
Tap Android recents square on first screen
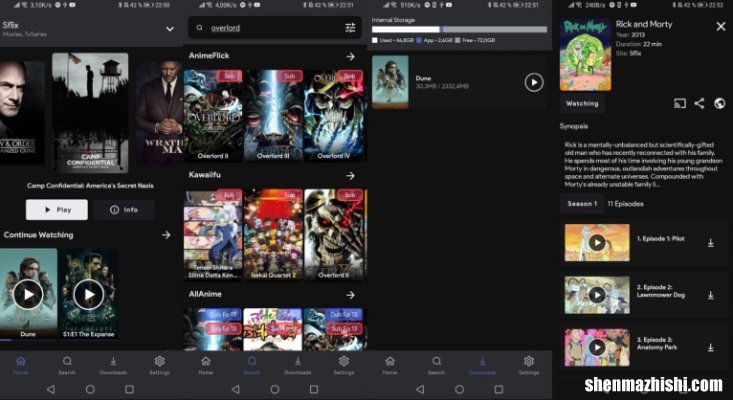(x=129, y=389)
